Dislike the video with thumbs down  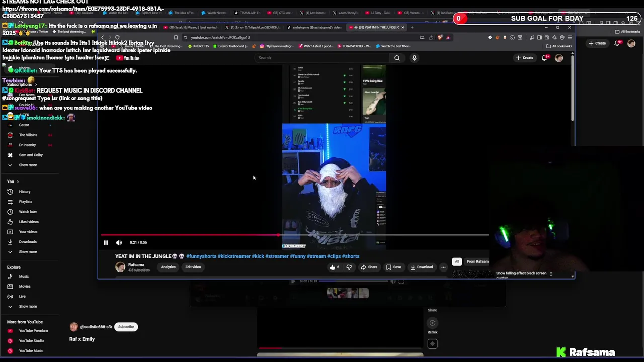[x=349, y=267]
